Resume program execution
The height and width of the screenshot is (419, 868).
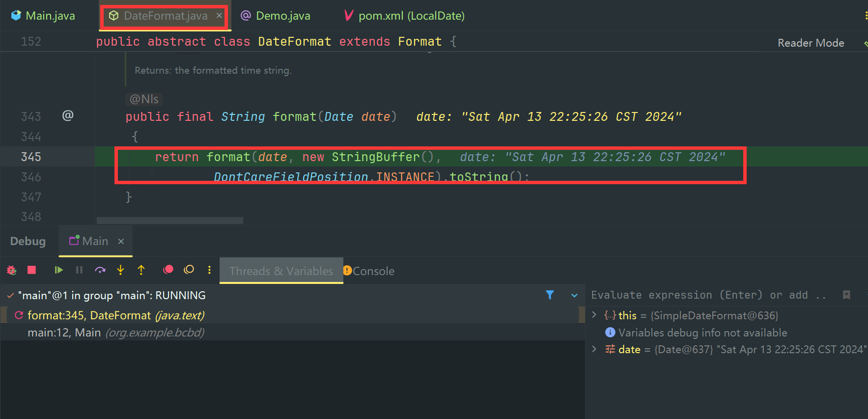58,270
